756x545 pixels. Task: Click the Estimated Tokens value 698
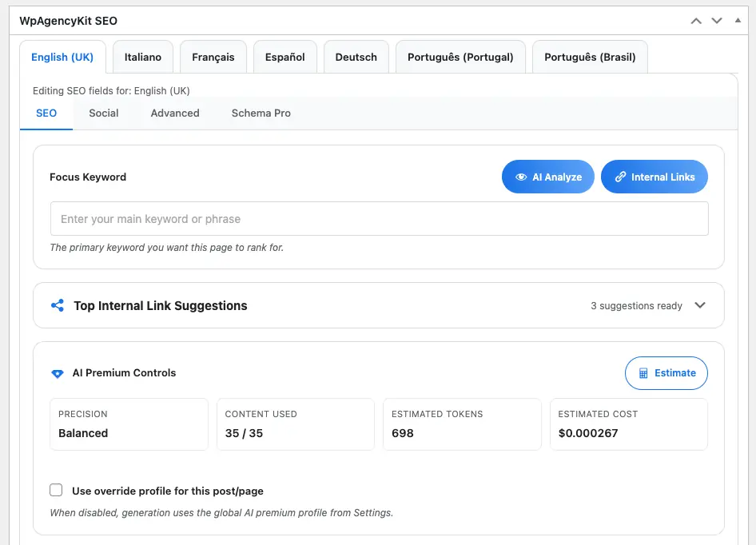[403, 433]
